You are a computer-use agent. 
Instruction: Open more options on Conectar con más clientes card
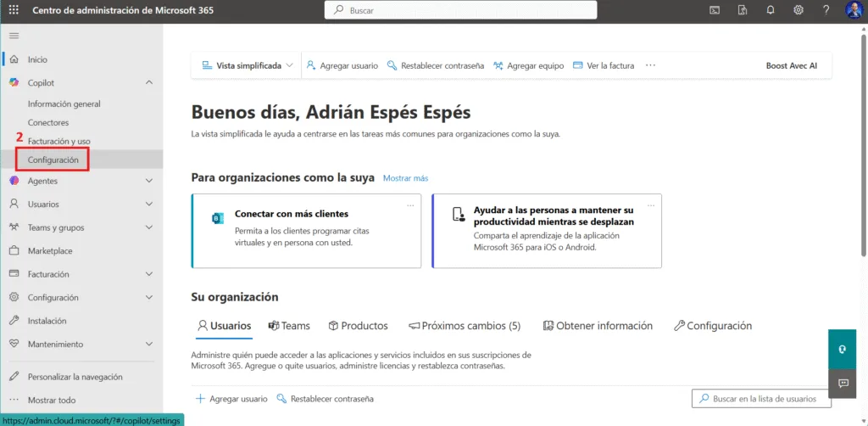[x=410, y=205]
